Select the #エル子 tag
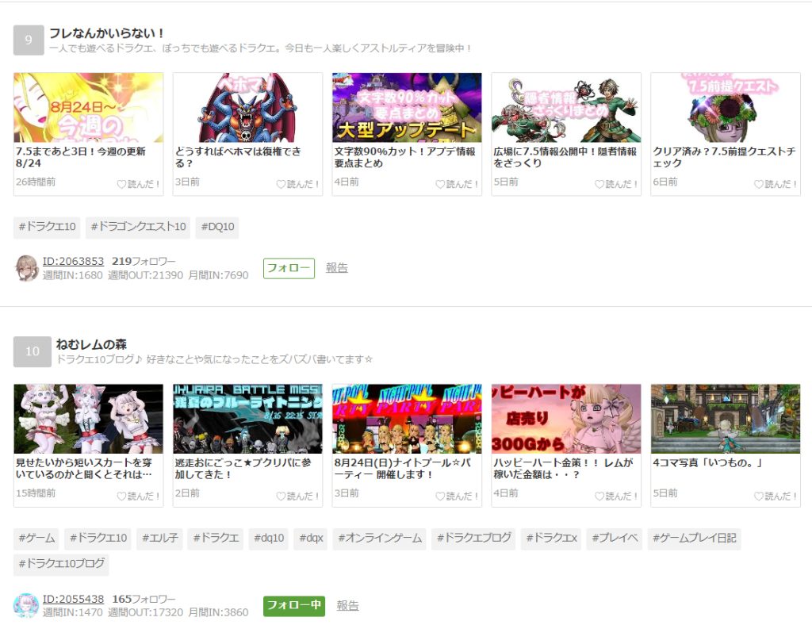The image size is (812, 644). [x=159, y=539]
